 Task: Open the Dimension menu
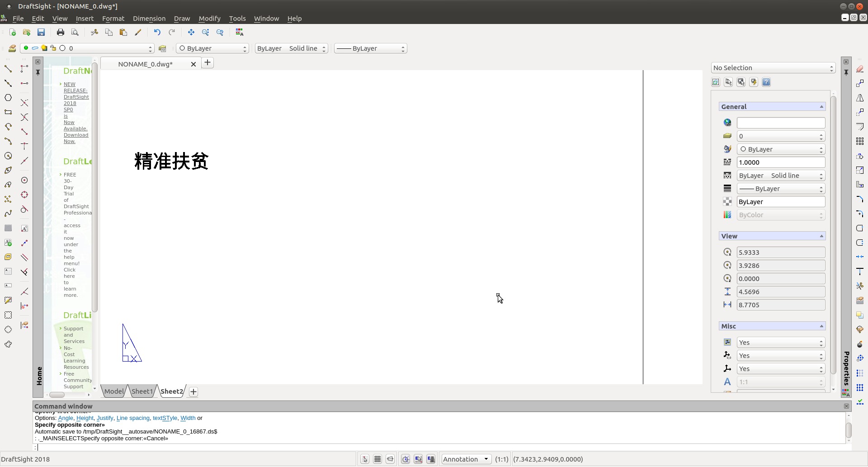click(149, 19)
